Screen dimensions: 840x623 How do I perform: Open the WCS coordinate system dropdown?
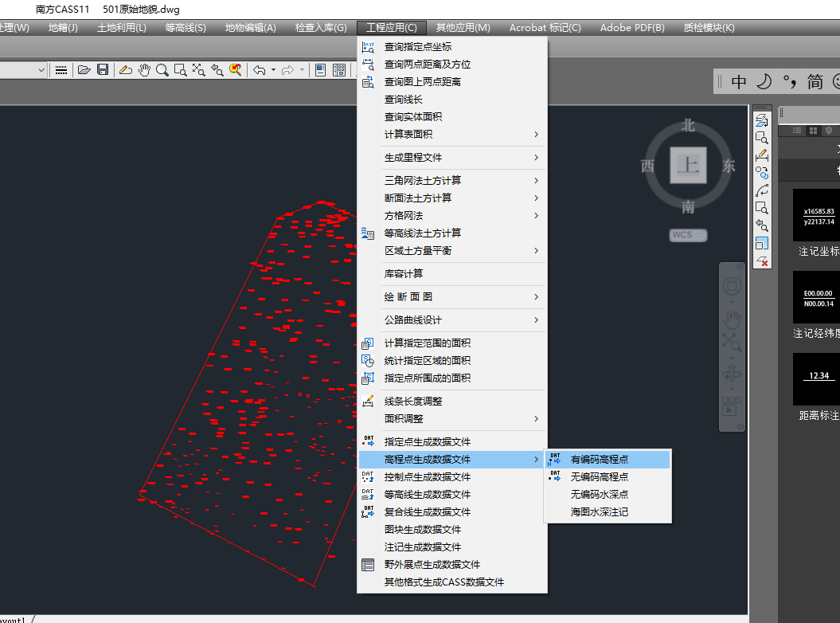688,235
